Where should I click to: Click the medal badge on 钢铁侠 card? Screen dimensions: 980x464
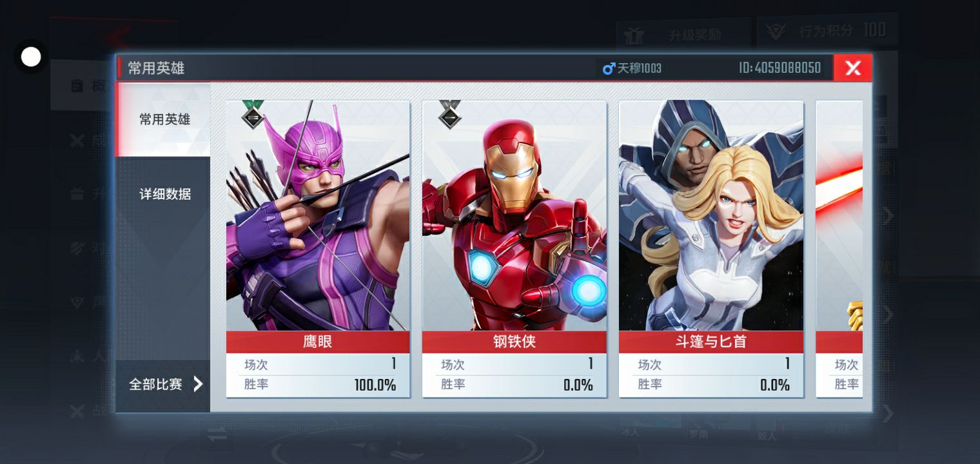[449, 115]
